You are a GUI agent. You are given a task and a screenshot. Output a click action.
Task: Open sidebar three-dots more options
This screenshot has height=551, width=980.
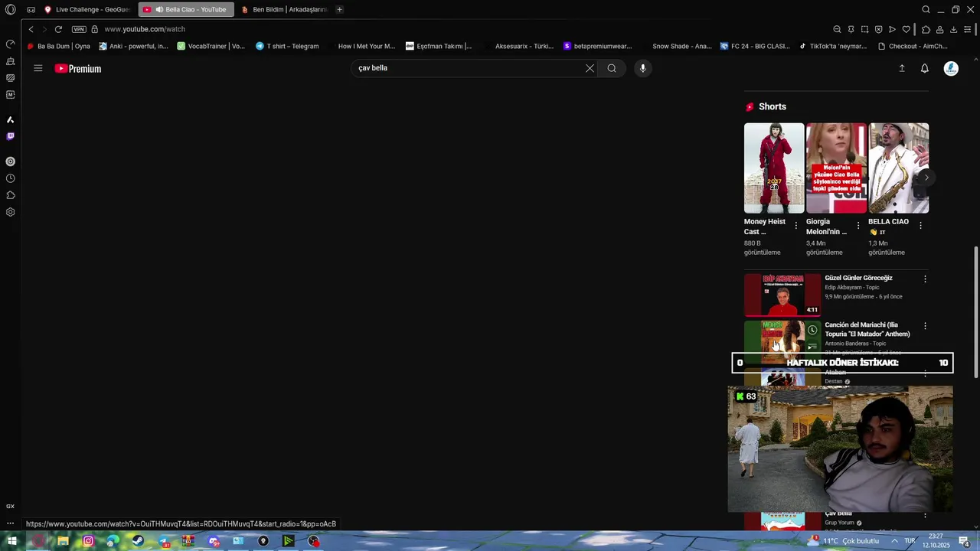[x=10, y=523]
